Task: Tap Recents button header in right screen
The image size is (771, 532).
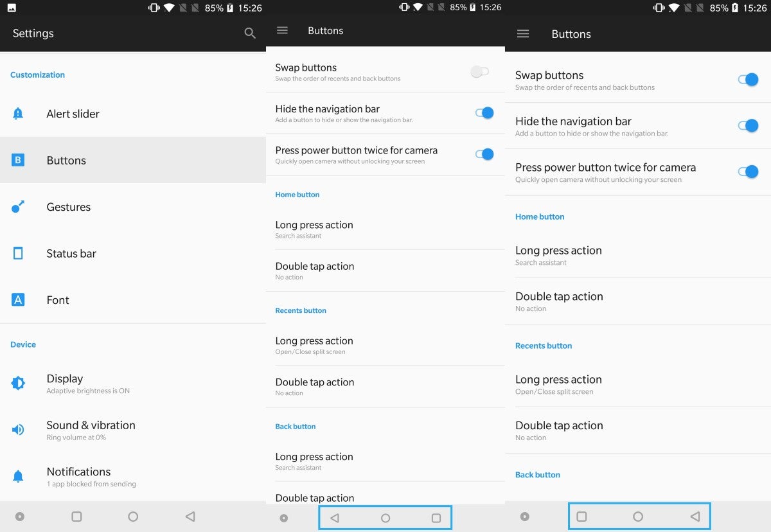Action: 544,346
